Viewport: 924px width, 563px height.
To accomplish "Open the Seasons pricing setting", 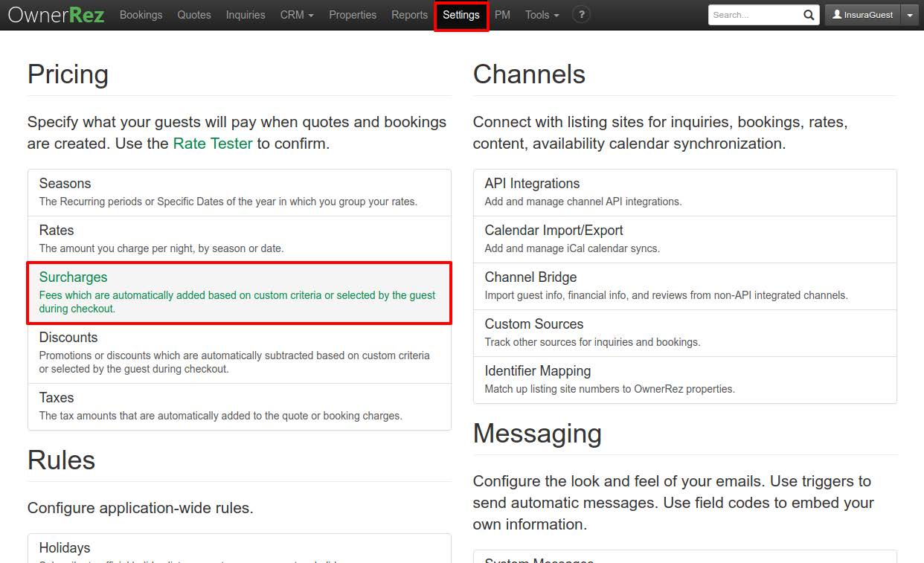I will 240,193.
